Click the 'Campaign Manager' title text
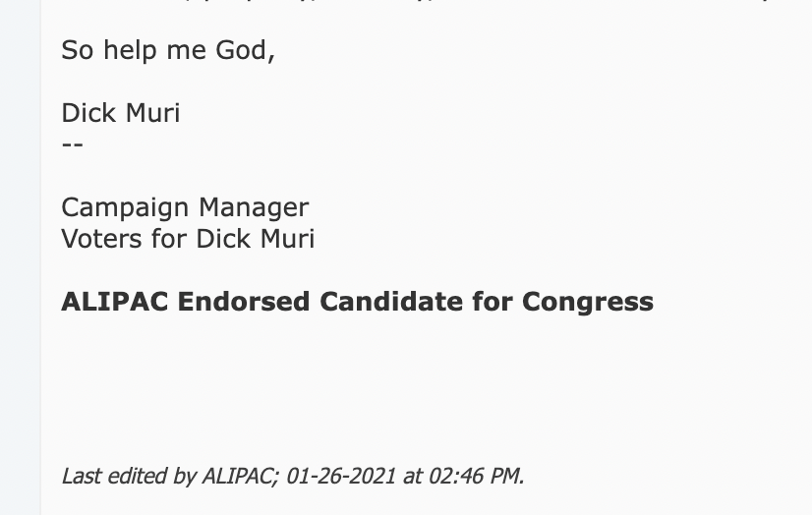Viewport: 812px width, 515px height. click(x=185, y=208)
